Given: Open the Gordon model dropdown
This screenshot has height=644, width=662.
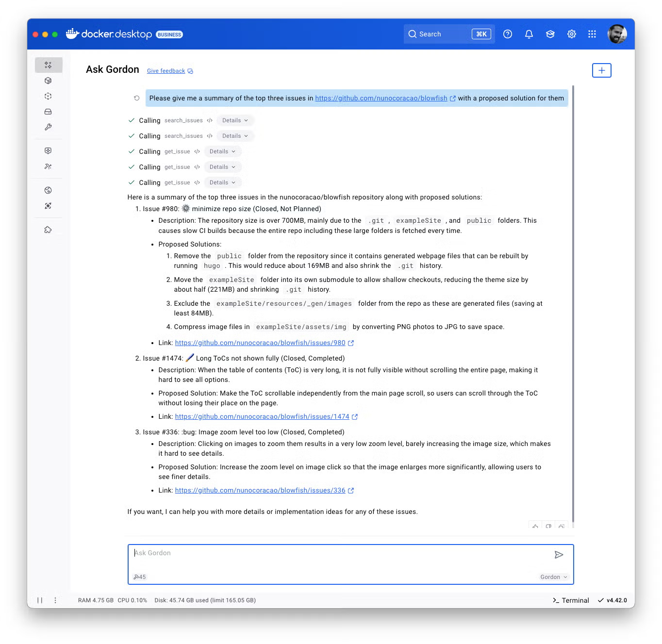Looking at the screenshot, I should (x=554, y=577).
